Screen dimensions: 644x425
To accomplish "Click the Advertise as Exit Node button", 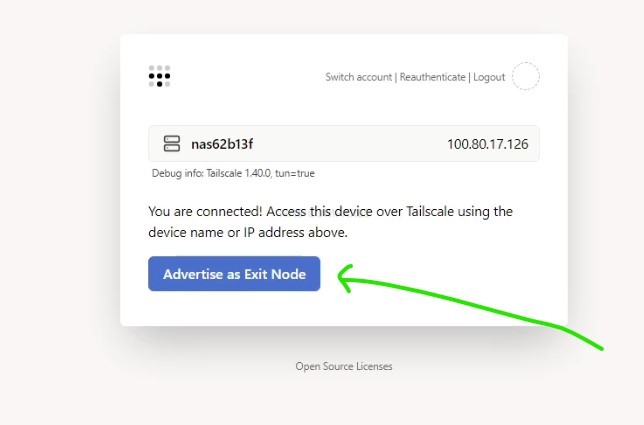I will tap(234, 274).
